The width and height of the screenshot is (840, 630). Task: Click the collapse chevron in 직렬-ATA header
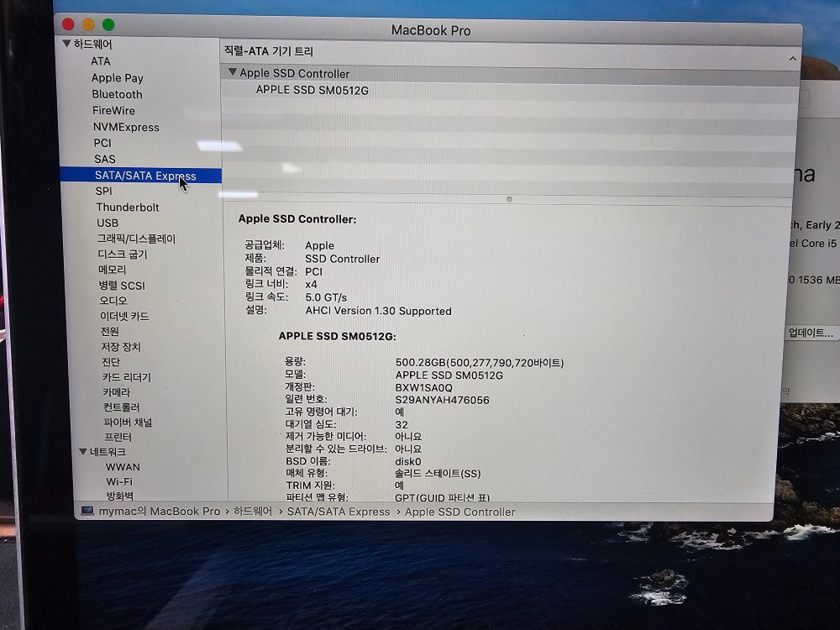(792, 59)
